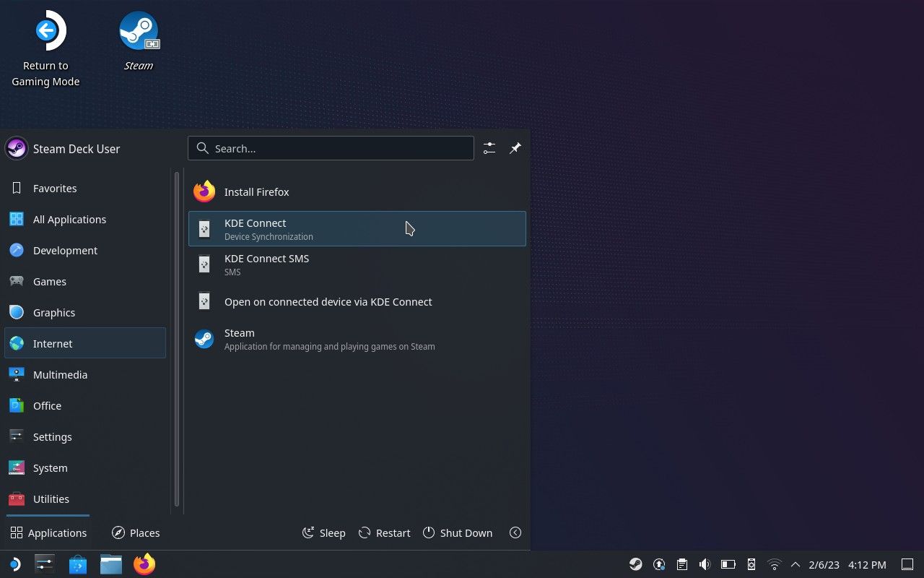Click the Shut Down button

coord(458,532)
